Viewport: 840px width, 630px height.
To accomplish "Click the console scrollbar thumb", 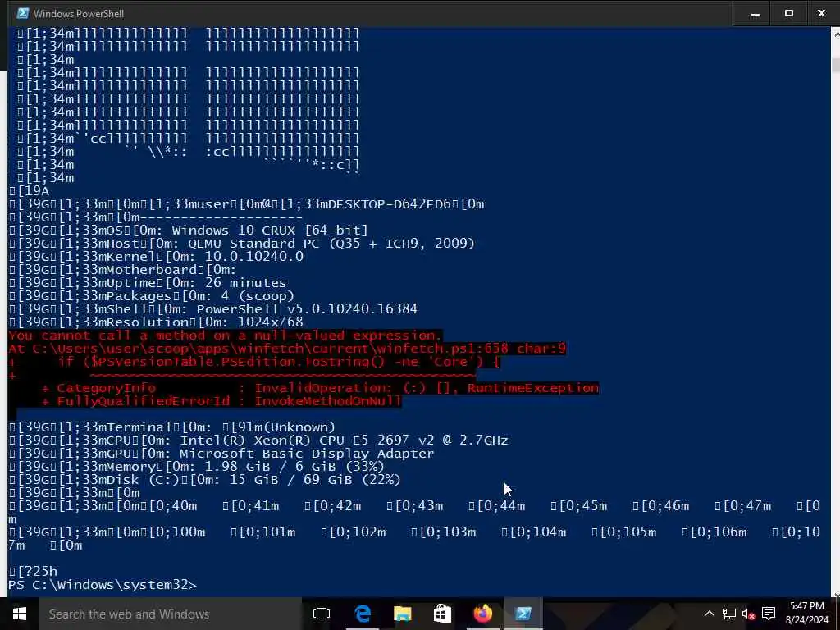I will pyautogui.click(x=835, y=64).
